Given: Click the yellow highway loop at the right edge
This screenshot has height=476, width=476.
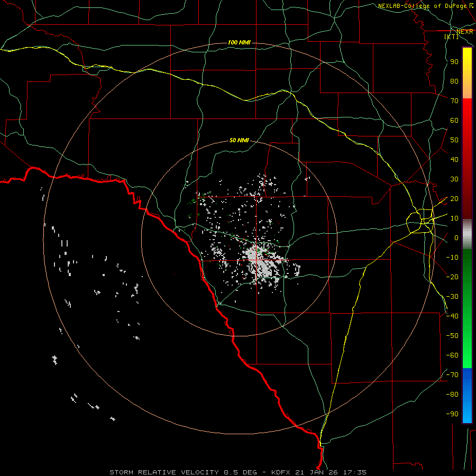Looking at the screenshot, I should tap(420, 221).
